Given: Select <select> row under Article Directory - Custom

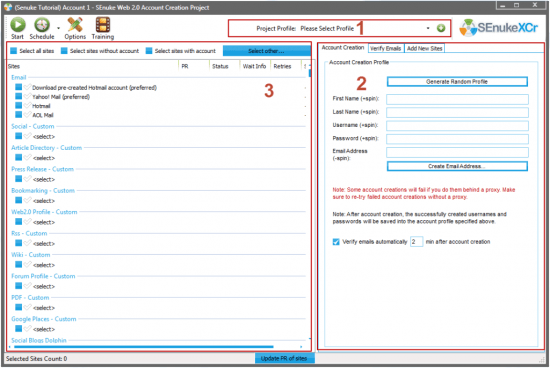Looking at the screenshot, I should point(44,158).
